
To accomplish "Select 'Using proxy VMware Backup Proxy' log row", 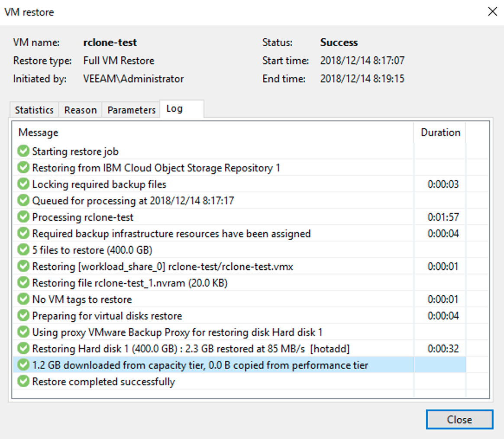I will [239, 332].
